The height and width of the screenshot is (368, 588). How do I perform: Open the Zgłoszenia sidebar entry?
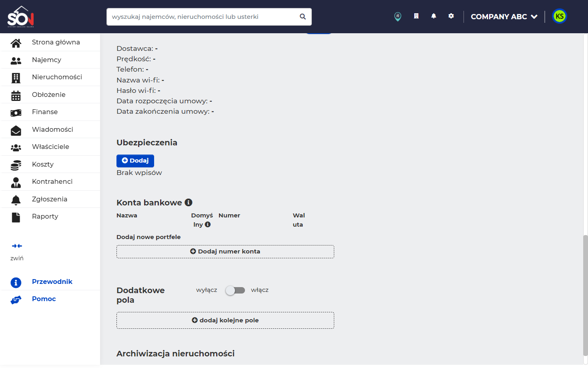50,199
